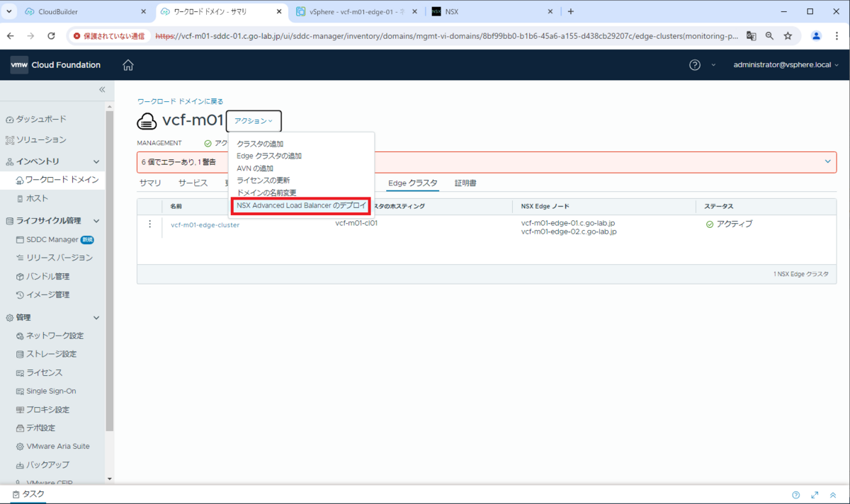850x504 pixels.
Task: Open the vcf-m01-edge-cluster link
Action: click(x=205, y=225)
